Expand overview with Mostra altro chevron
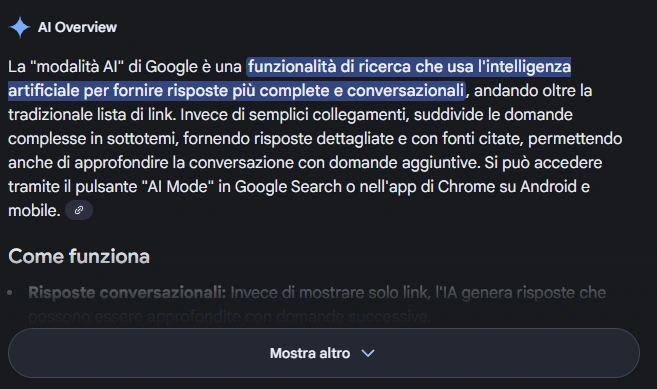The width and height of the screenshot is (657, 389). click(x=368, y=353)
